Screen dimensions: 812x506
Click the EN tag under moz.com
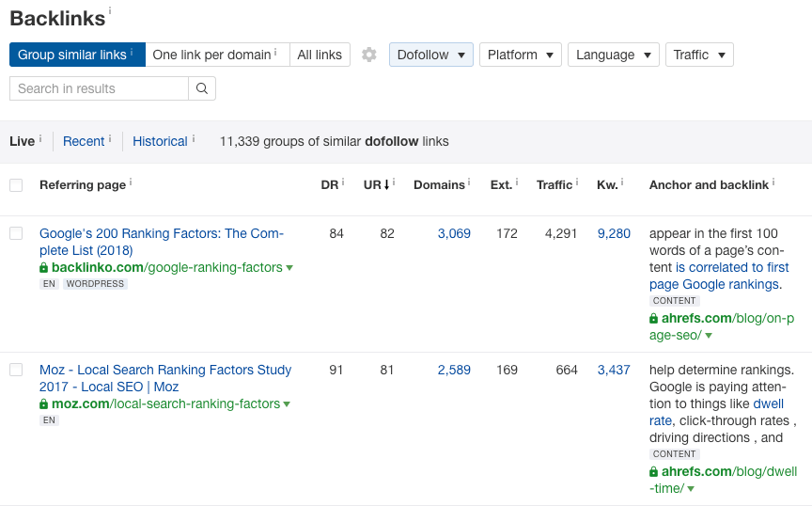tap(49, 420)
